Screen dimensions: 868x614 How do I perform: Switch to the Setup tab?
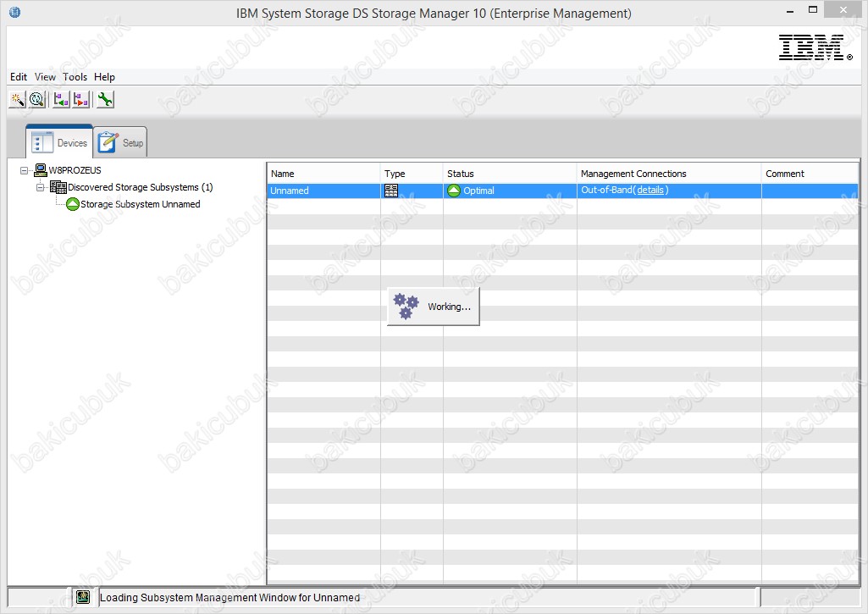[x=120, y=142]
